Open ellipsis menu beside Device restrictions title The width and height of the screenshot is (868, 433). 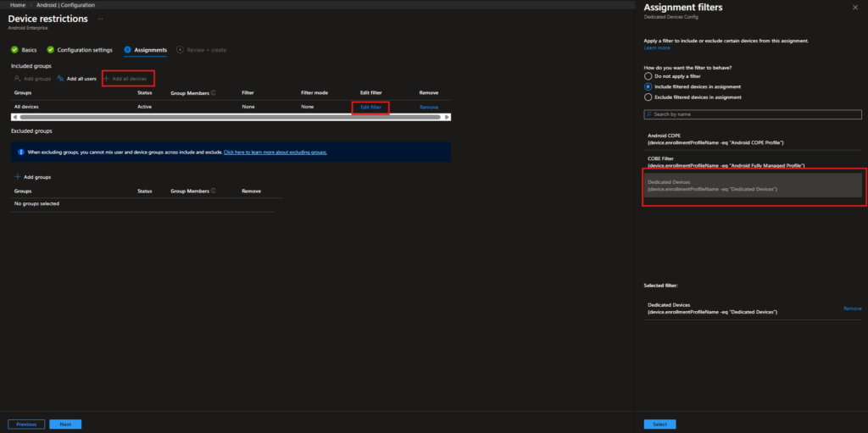coord(101,18)
